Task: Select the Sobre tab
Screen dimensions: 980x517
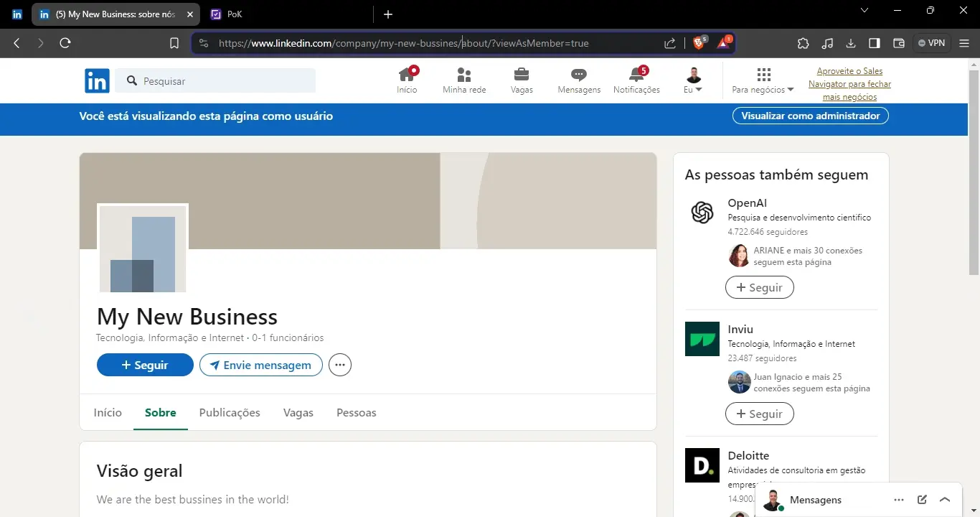Action: (161, 413)
